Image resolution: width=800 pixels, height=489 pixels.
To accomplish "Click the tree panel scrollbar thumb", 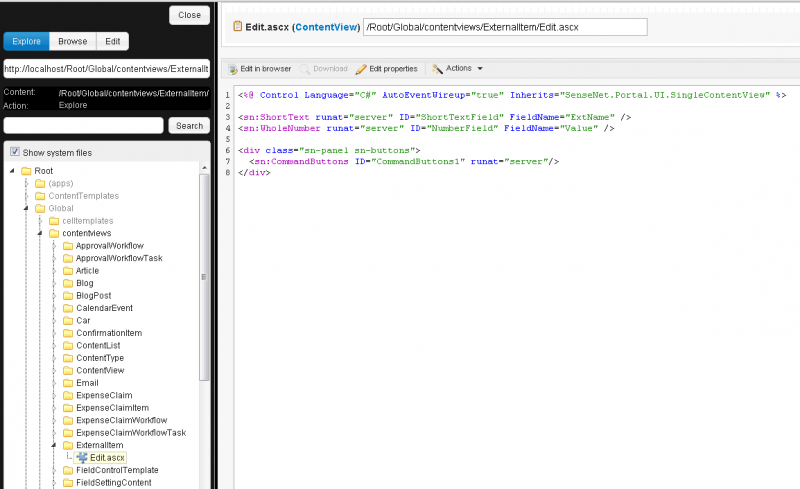I will 204,277.
